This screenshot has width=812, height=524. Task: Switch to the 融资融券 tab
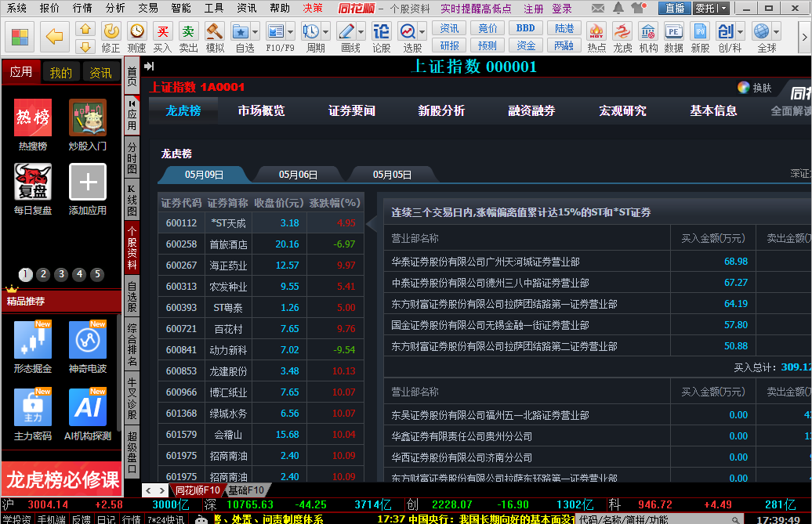click(x=532, y=110)
